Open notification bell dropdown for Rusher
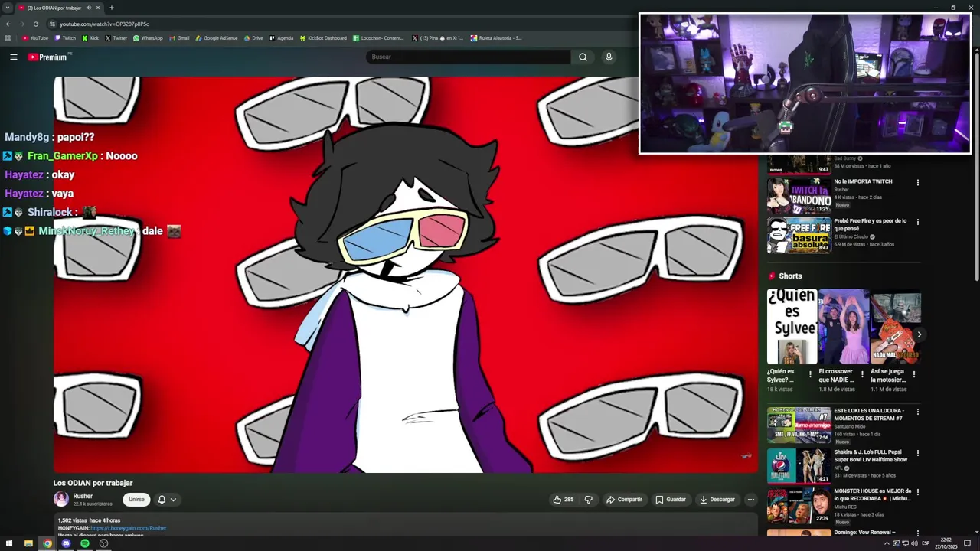 [167, 500]
